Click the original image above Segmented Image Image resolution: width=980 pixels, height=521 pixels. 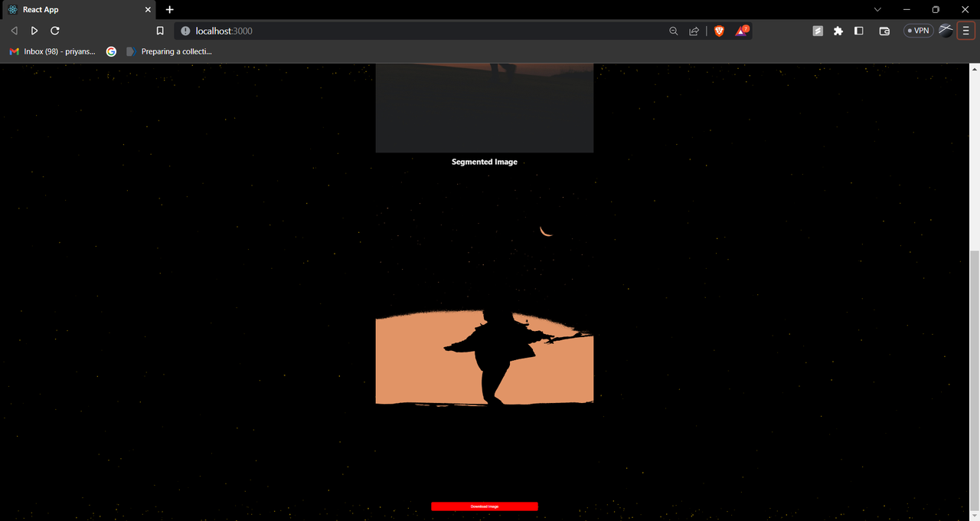(485, 108)
